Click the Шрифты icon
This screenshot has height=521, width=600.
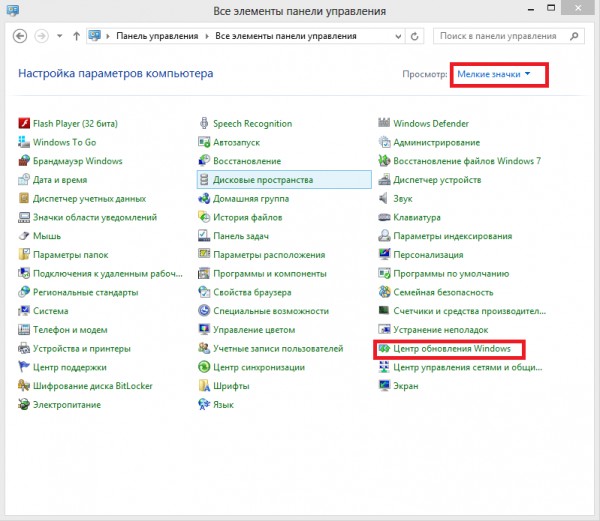tap(204, 386)
